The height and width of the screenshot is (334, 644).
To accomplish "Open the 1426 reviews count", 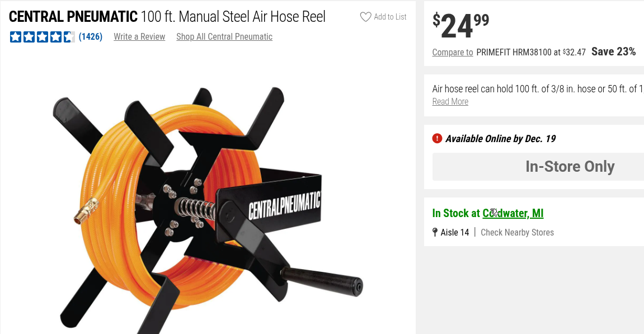I will pyautogui.click(x=90, y=37).
